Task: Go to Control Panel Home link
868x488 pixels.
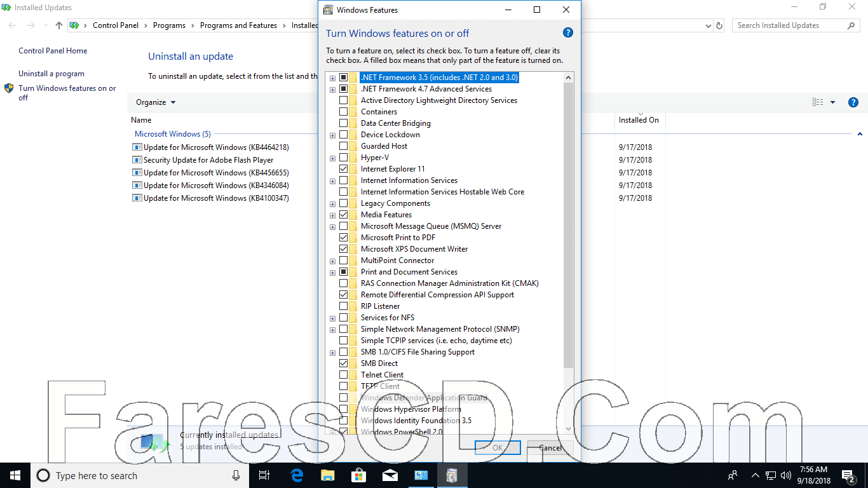Action: (53, 51)
